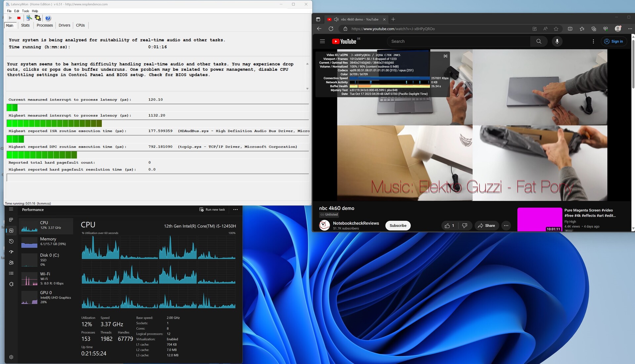Expand YouTube hamburger guide menu
Screen dimensions: 635x364
(322, 41)
